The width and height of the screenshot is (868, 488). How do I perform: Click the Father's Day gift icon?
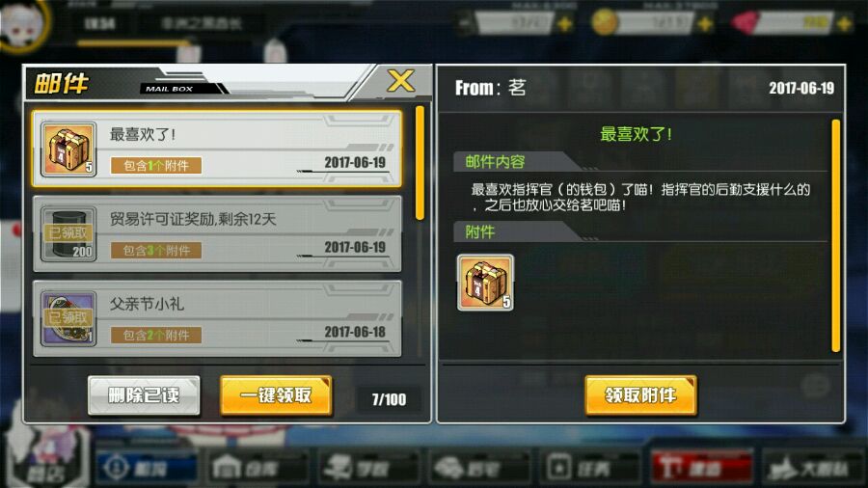point(68,318)
